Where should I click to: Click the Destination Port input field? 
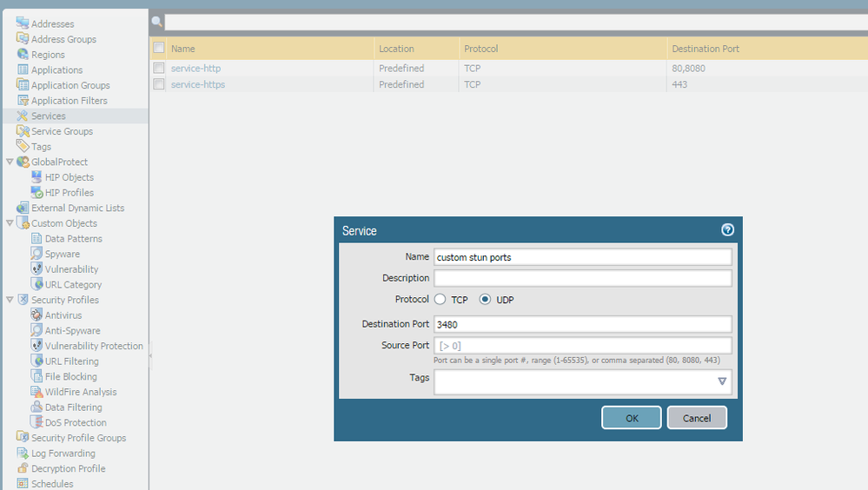582,324
